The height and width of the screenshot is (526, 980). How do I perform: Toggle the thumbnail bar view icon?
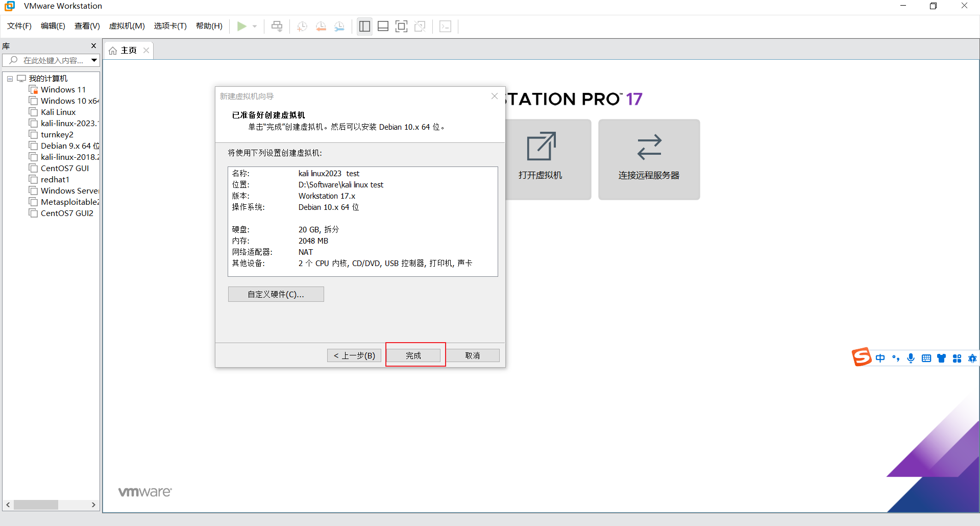(x=383, y=26)
